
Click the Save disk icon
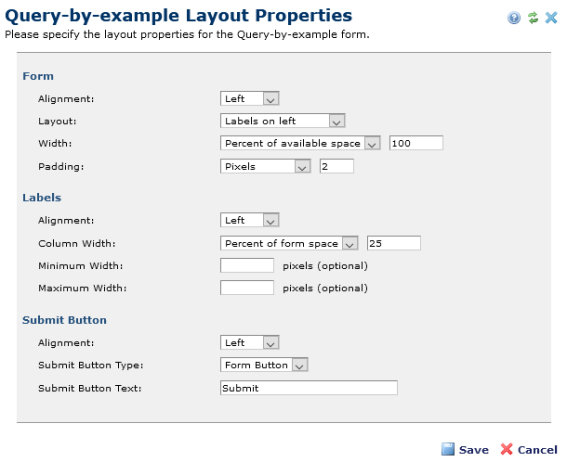tap(448, 449)
